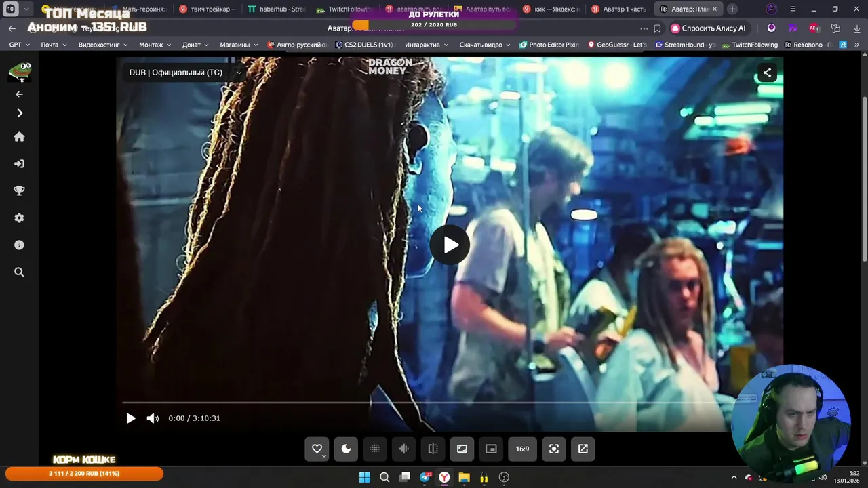Click the sidebar login icon

tap(19, 164)
